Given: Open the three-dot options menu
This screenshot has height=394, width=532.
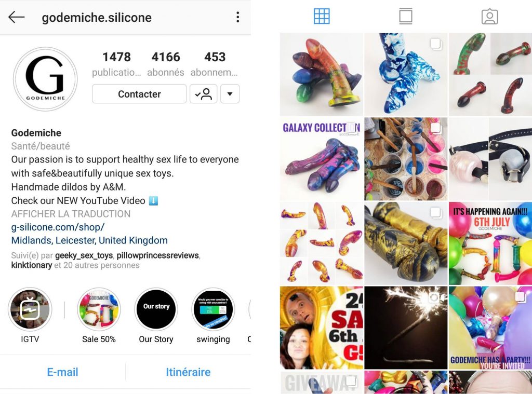Looking at the screenshot, I should [237, 17].
